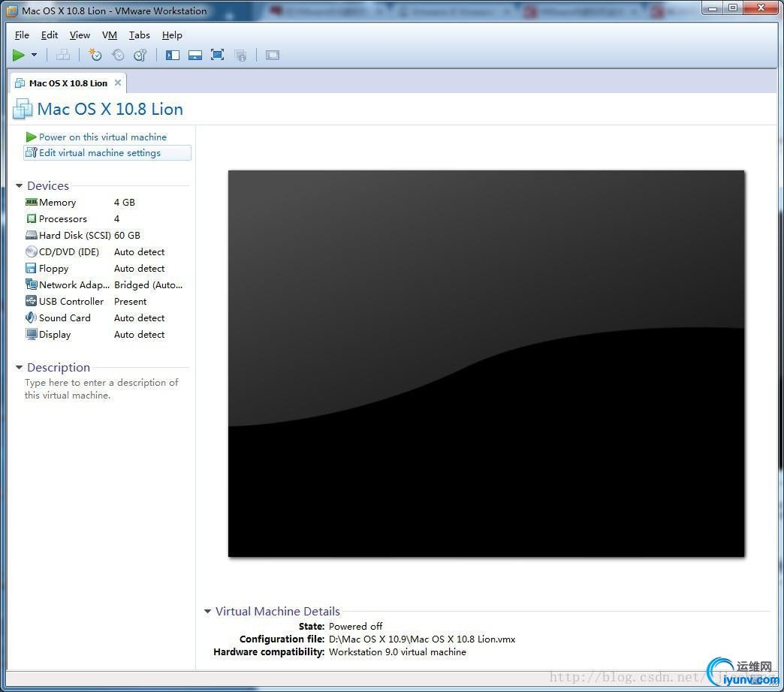Open the Snapshot Manager toolbar icon

pos(140,55)
